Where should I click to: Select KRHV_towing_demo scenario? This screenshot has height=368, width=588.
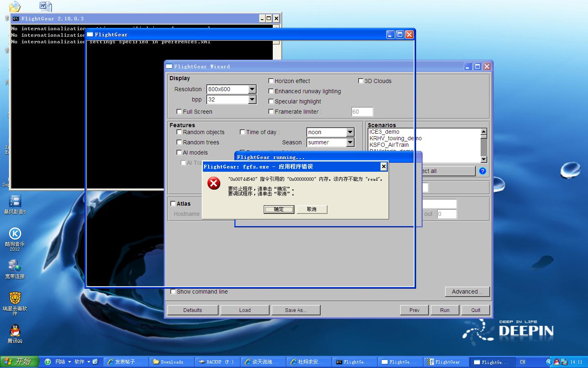[396, 138]
